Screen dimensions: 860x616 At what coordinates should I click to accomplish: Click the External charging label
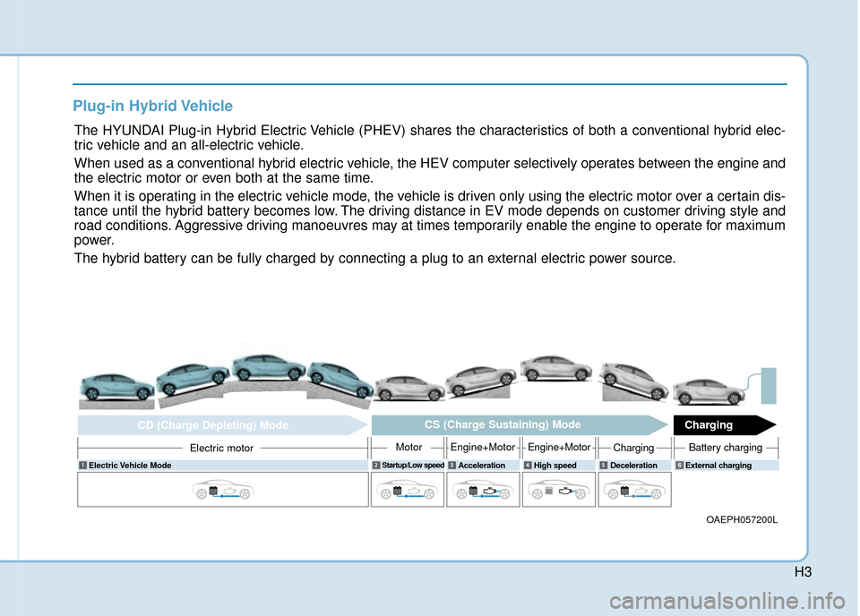[x=718, y=466]
